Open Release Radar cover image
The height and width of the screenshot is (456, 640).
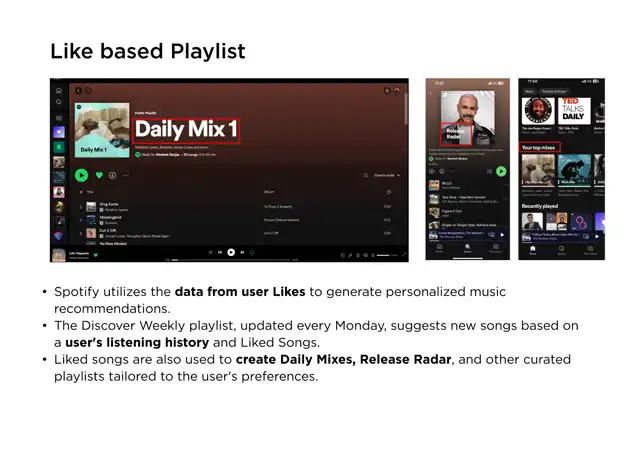pyautogui.click(x=468, y=118)
